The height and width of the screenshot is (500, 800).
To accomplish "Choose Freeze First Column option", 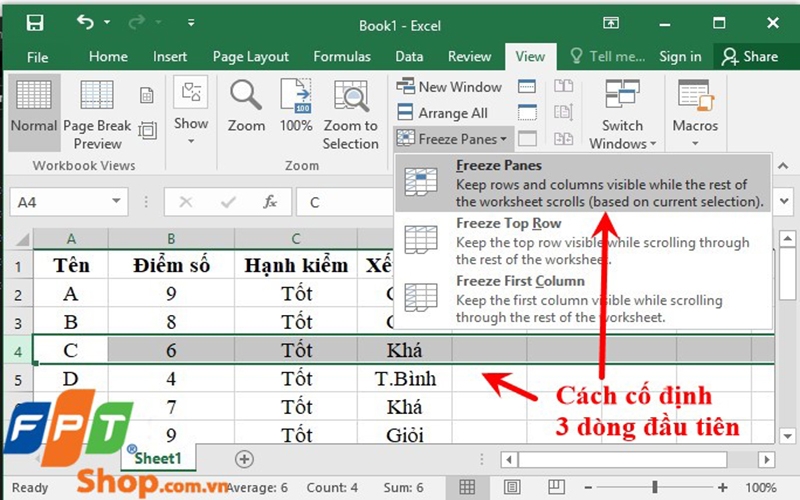I will [583, 299].
